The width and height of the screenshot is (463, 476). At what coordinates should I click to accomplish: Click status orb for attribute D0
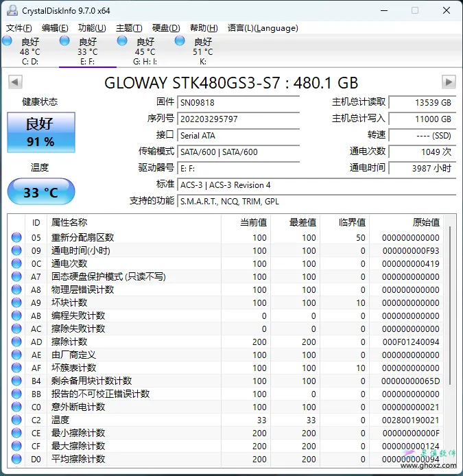point(16,460)
